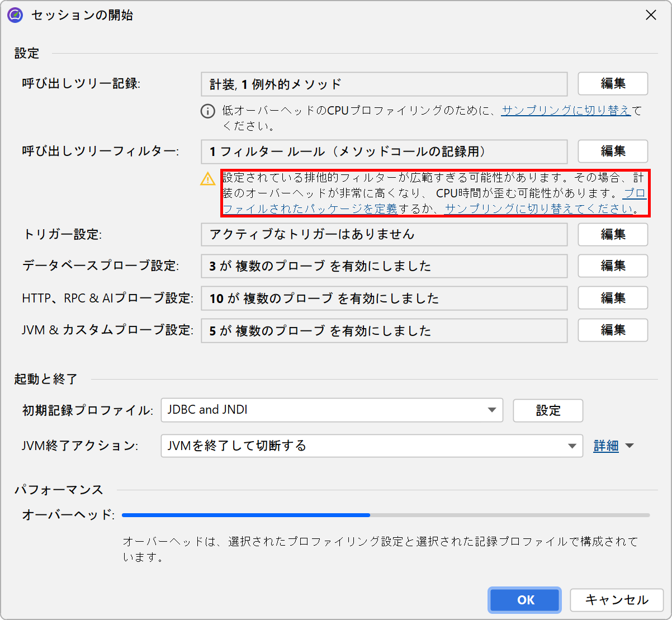
Task: Click the オーバーヘッド progress bar
Action: (385, 515)
